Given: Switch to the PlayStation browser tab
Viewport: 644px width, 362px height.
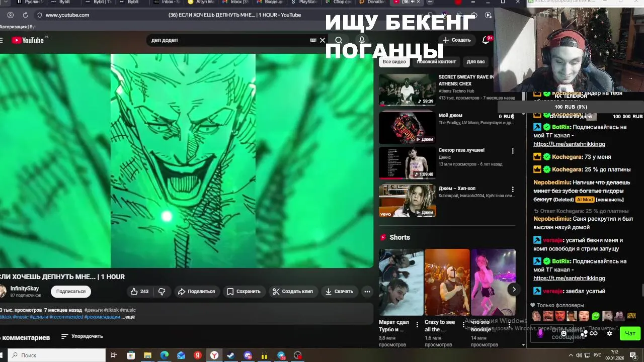Looking at the screenshot, I should pos(305,3).
